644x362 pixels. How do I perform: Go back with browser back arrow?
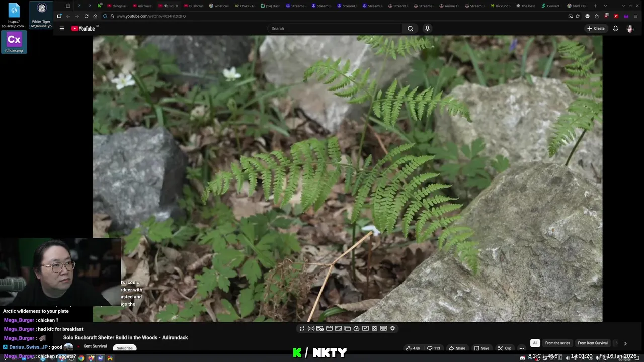tap(68, 16)
